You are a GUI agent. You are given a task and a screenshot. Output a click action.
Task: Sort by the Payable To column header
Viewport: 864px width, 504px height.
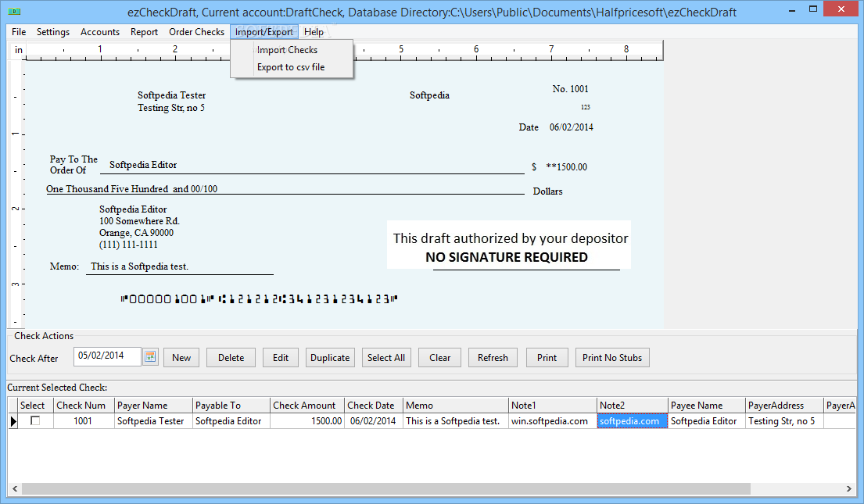click(x=231, y=406)
